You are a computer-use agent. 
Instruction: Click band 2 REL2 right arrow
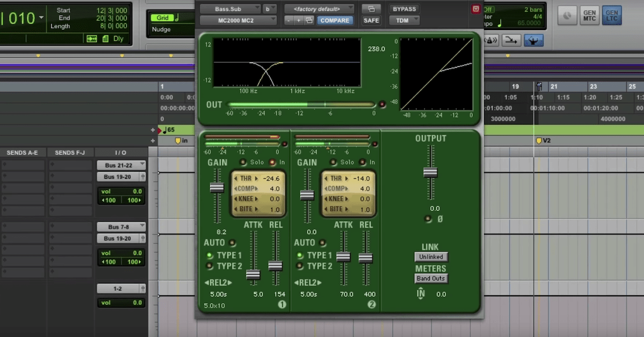click(319, 283)
